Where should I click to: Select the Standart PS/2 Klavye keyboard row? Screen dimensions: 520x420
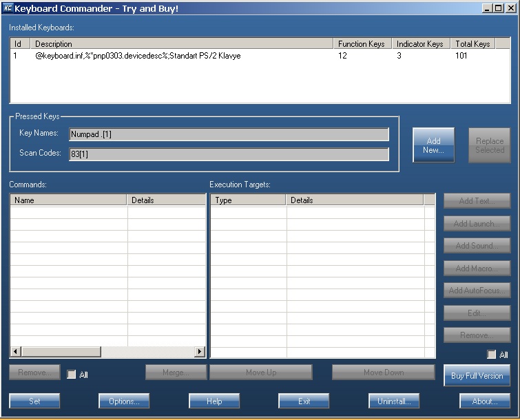pos(260,56)
